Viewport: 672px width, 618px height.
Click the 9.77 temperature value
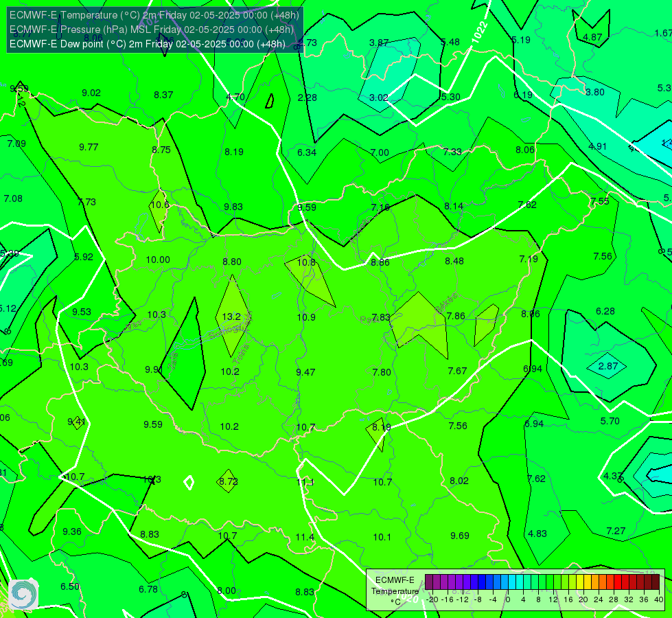click(x=89, y=147)
